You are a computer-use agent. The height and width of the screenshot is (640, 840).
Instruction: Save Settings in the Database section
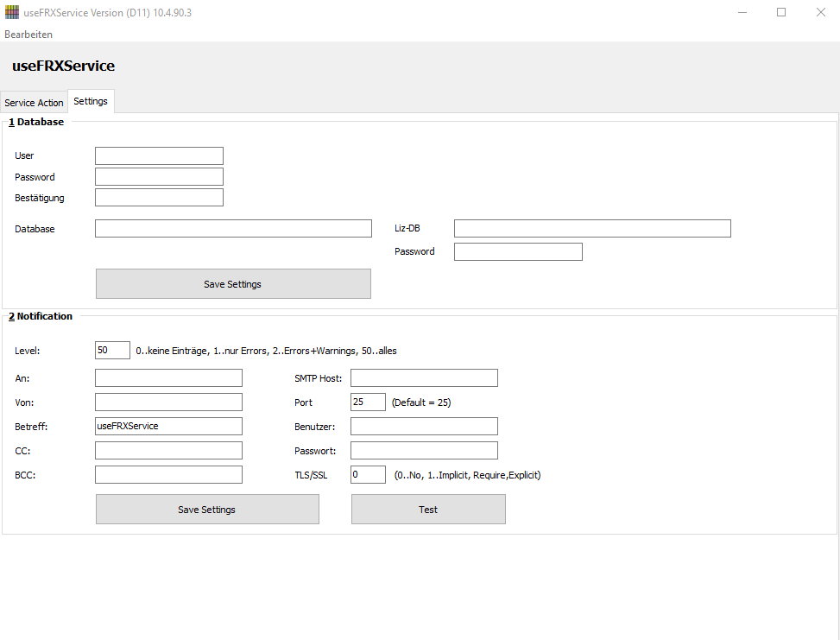tap(234, 283)
